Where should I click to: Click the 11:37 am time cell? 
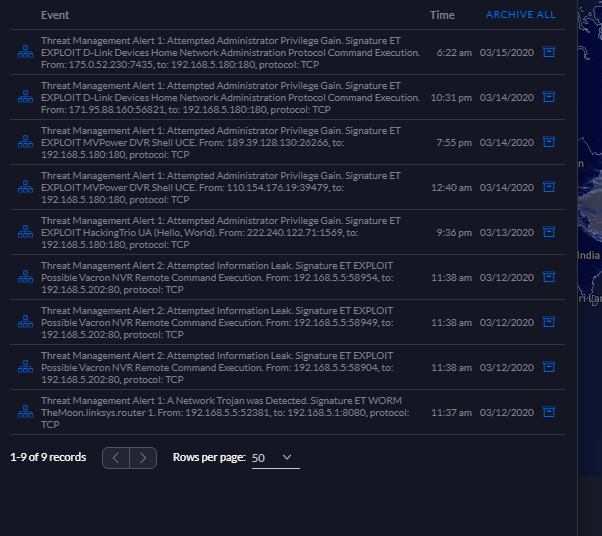pyautogui.click(x=452, y=412)
